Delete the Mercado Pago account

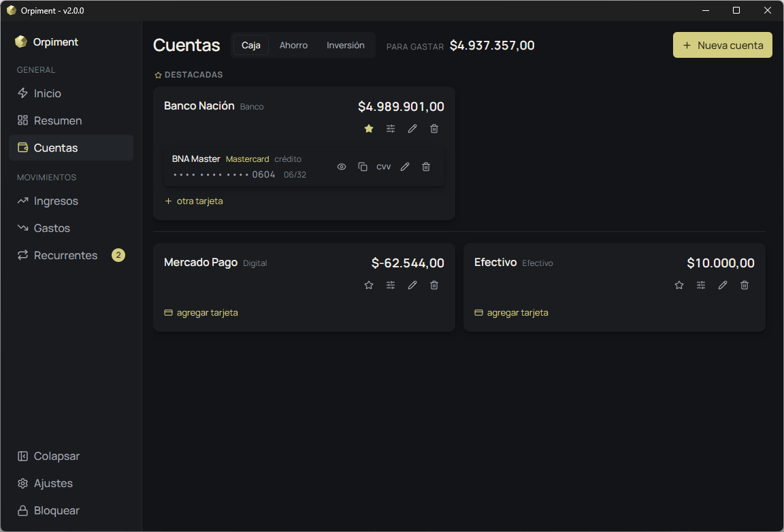pyautogui.click(x=434, y=285)
